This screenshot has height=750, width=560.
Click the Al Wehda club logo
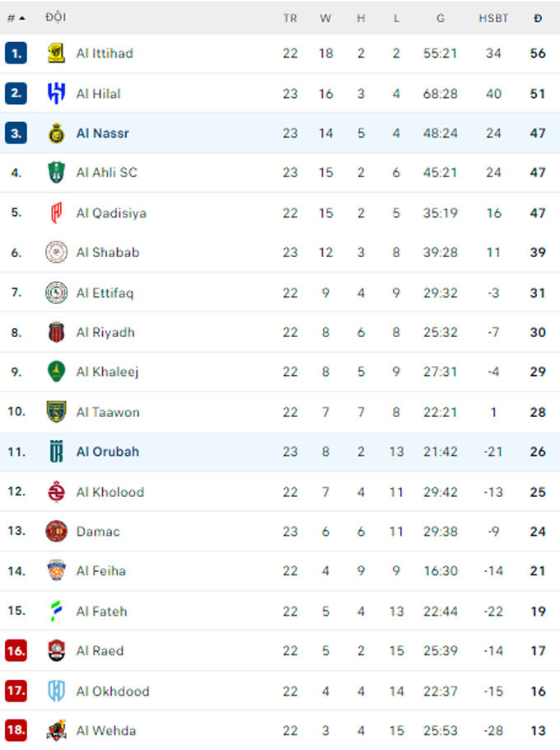pyautogui.click(x=56, y=731)
